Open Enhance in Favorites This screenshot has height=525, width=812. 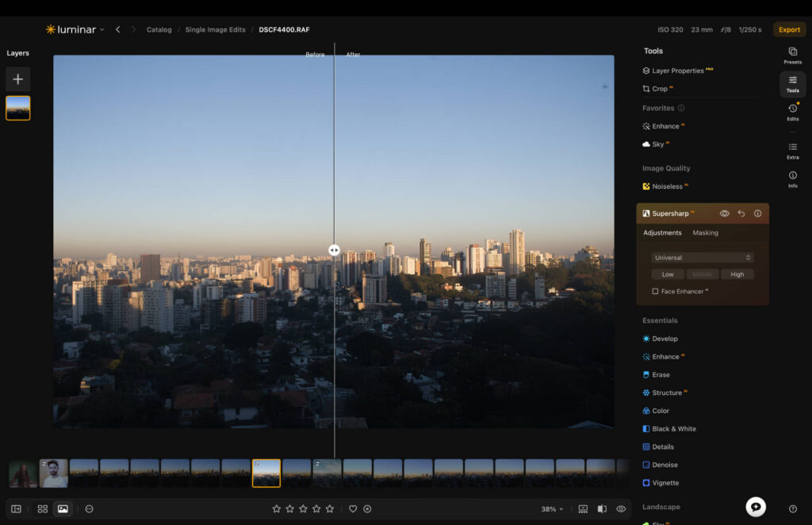pos(664,126)
